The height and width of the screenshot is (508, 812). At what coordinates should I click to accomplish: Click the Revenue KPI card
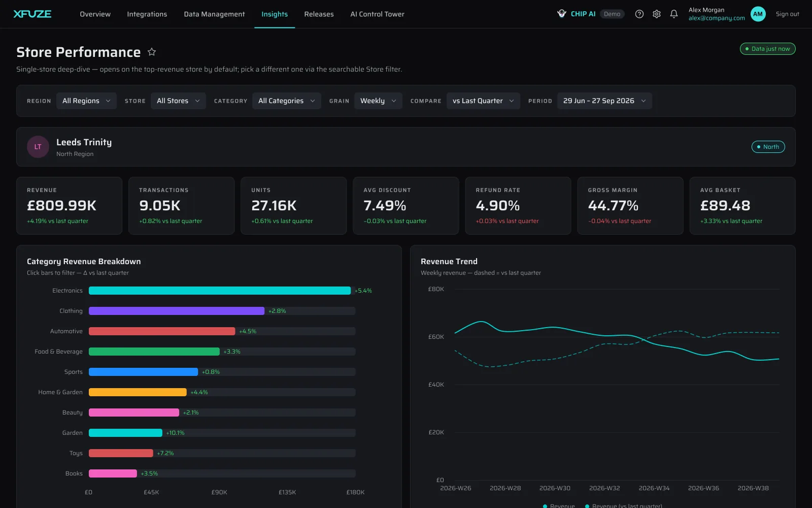pos(69,206)
